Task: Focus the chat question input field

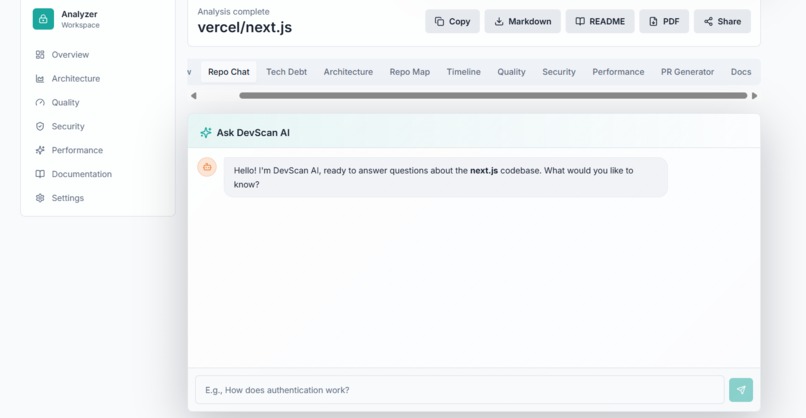Action: click(x=460, y=390)
